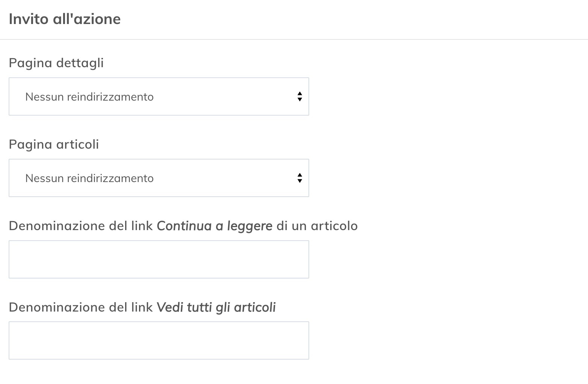Click the 'Denominazione del link Vedi tutti gli articoli' label
Screen dimensions: 588x384
(143, 307)
